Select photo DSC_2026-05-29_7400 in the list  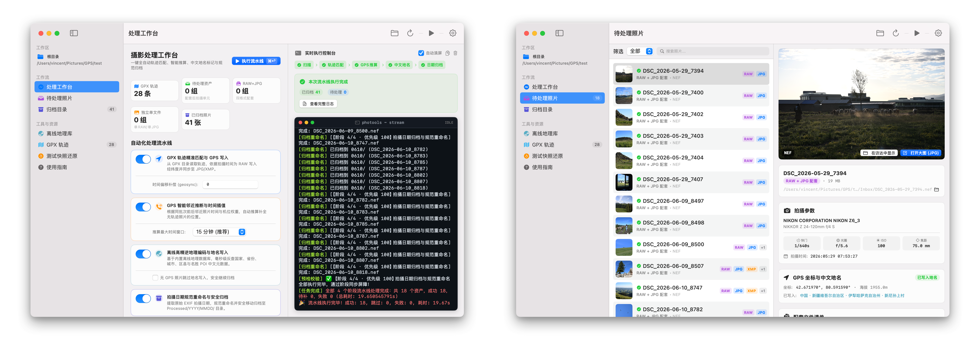(691, 96)
